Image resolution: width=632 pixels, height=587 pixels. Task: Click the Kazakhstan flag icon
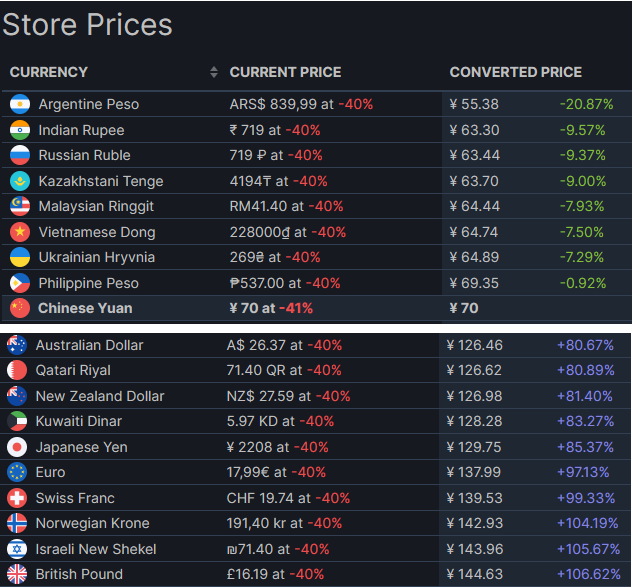(20, 181)
